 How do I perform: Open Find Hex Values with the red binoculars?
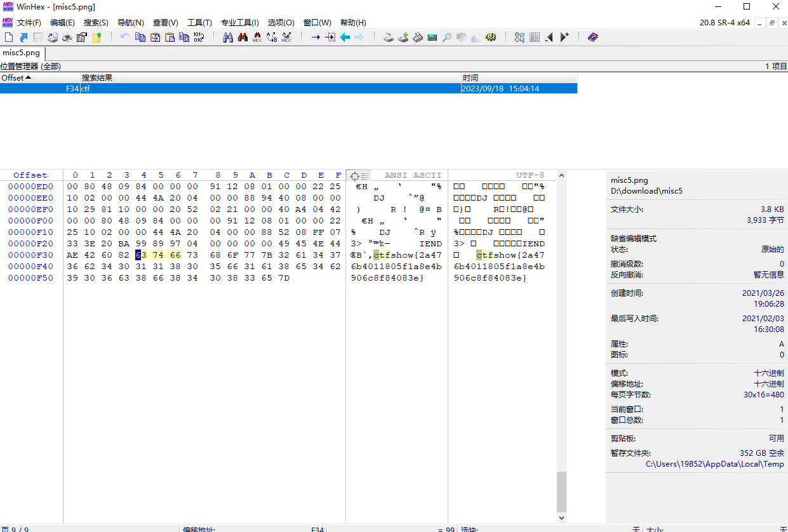(x=243, y=37)
